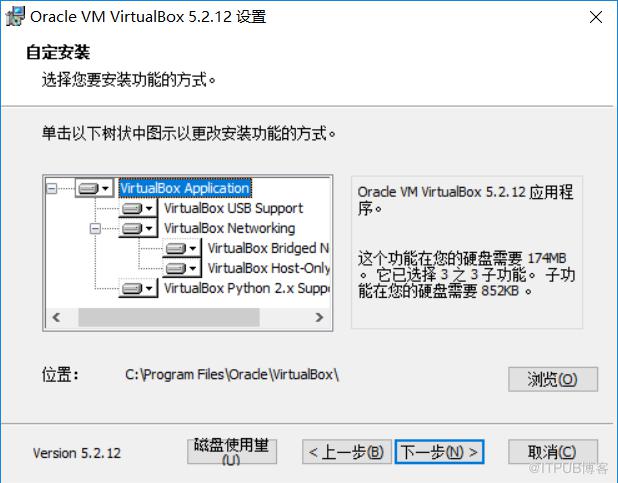Open the VirtualBox Host-Only drive icon

[x=182, y=268]
